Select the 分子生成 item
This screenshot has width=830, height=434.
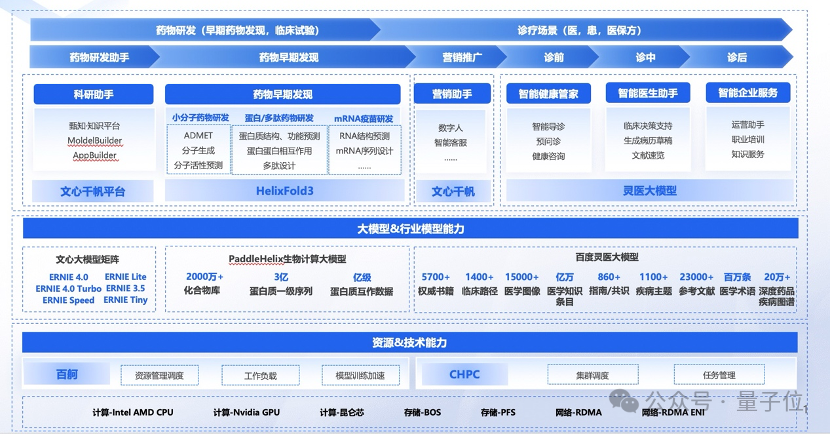198,150
